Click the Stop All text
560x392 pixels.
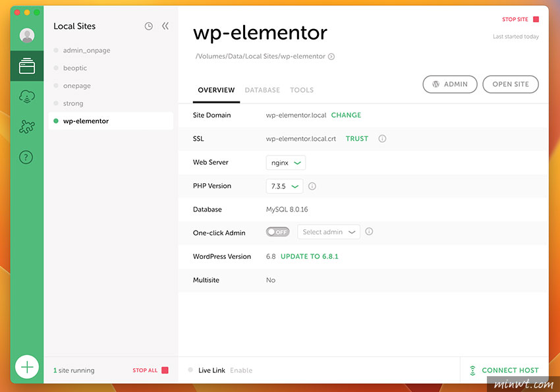click(x=145, y=370)
